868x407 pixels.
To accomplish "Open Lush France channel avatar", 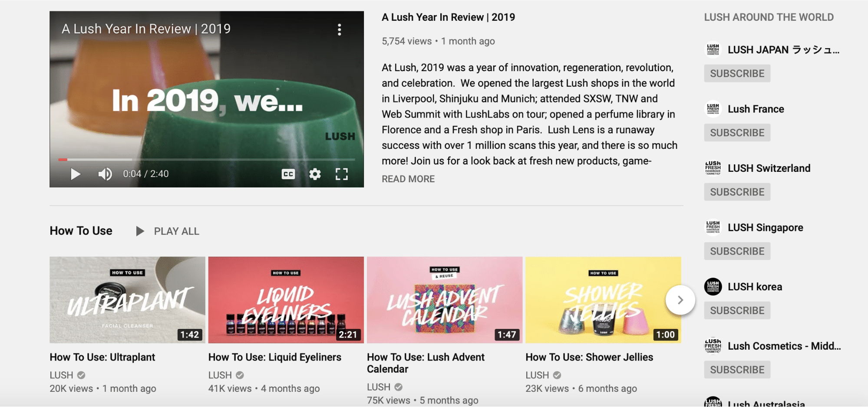I will 713,109.
